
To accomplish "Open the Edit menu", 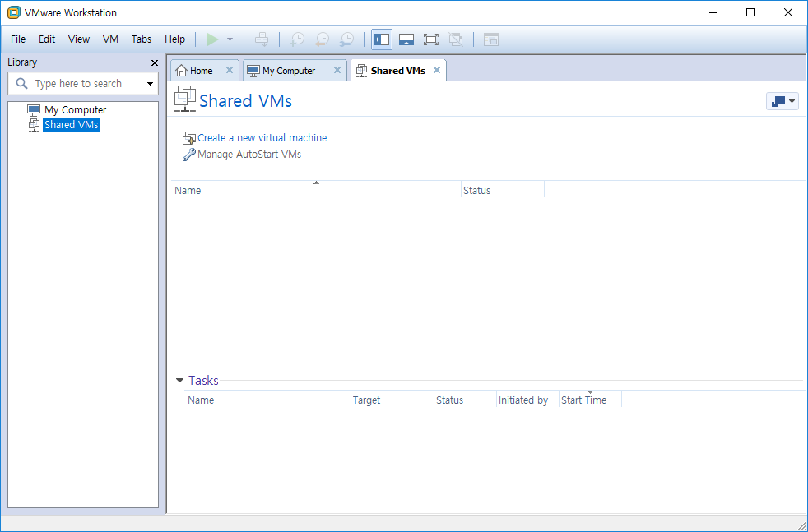I will 47,39.
